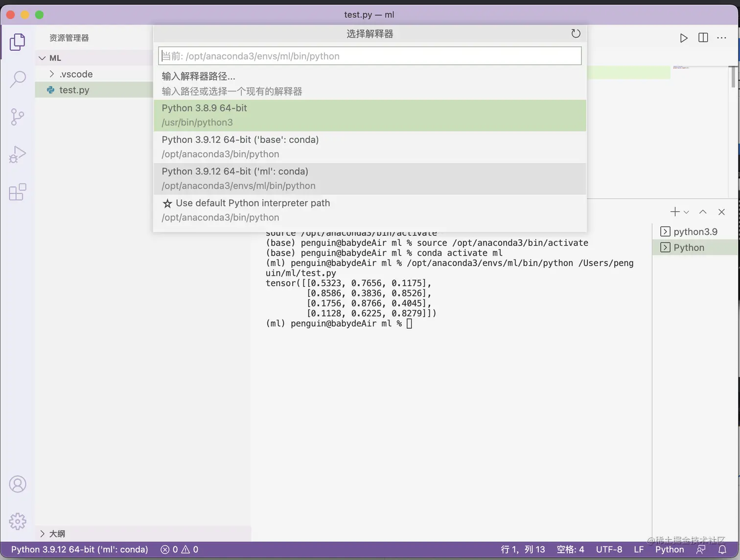Split the editor with layout icon

[x=703, y=38]
